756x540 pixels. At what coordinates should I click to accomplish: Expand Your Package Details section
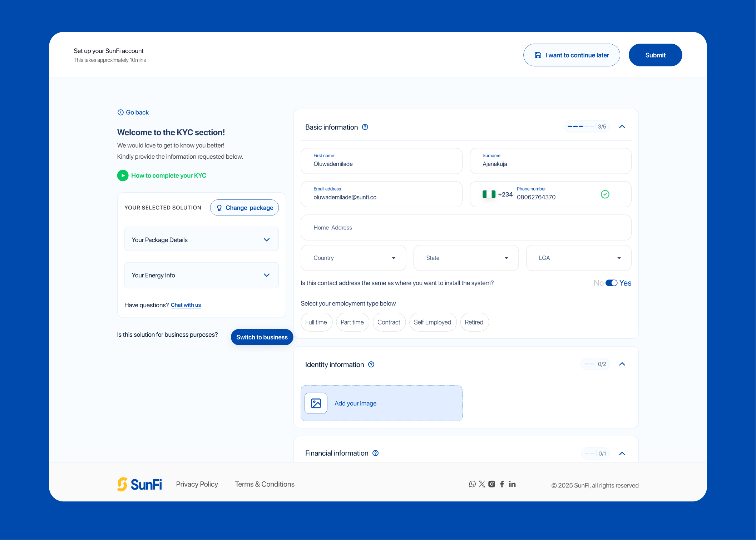201,240
